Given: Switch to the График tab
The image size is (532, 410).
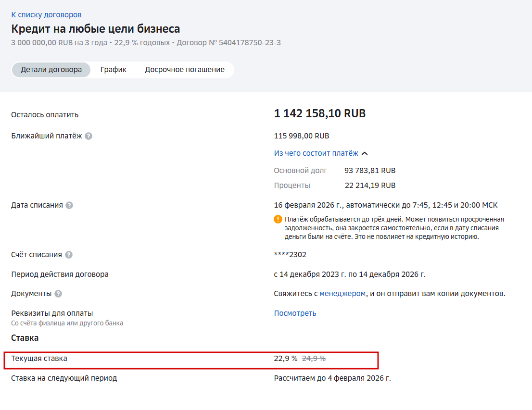Looking at the screenshot, I should [x=114, y=70].
